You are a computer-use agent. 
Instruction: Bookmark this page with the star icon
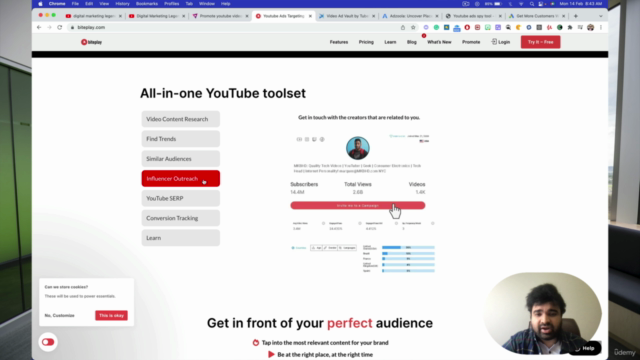click(413, 27)
